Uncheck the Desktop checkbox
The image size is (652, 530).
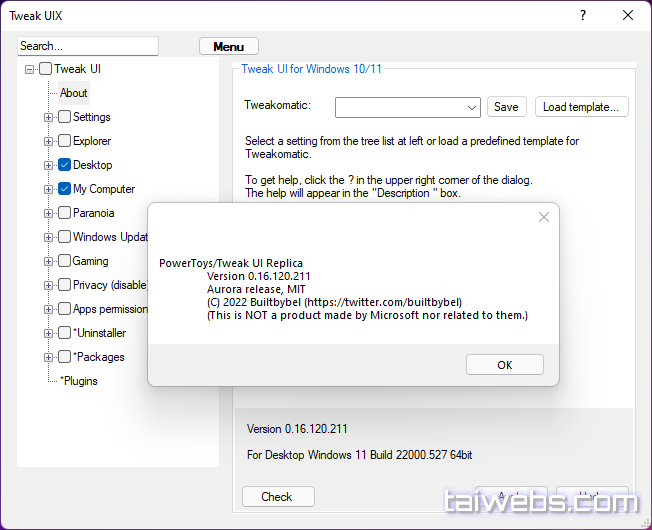[64, 165]
